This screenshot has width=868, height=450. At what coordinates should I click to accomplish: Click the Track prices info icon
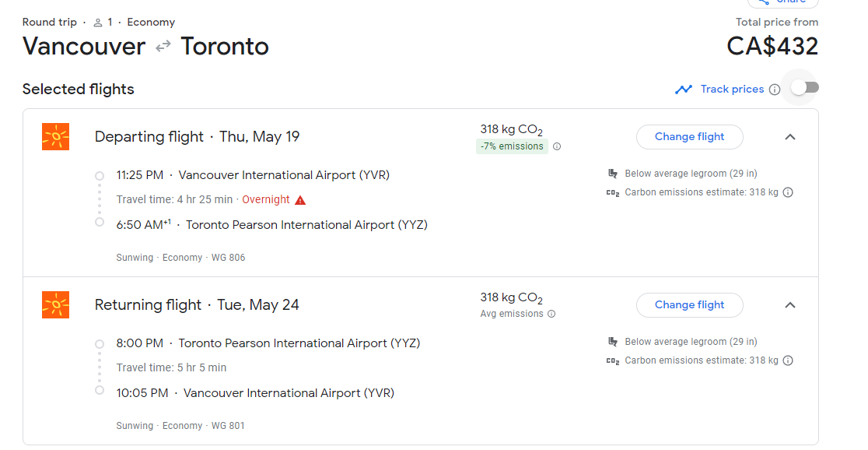(x=775, y=90)
